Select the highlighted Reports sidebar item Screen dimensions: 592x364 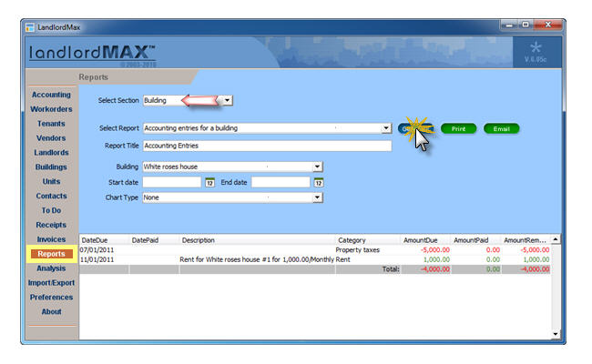51,254
